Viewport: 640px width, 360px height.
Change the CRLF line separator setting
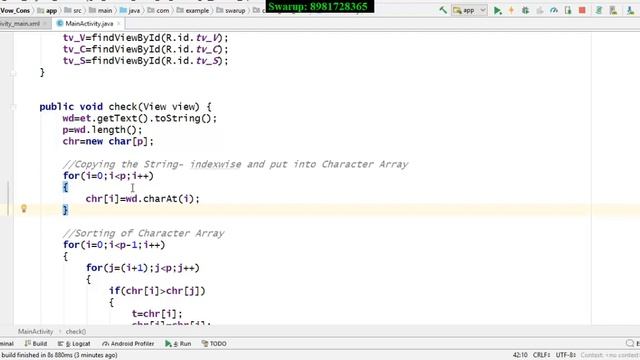click(542, 355)
